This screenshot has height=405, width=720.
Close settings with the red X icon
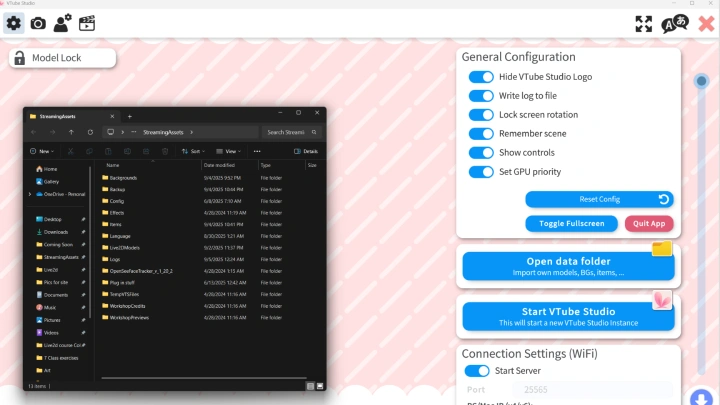pyautogui.click(x=706, y=23)
